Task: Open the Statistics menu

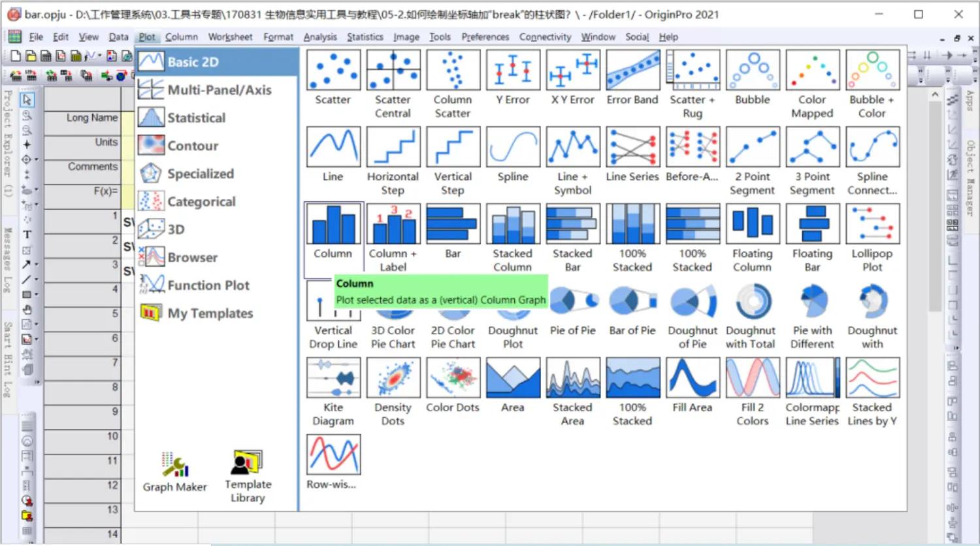Action: coord(365,37)
